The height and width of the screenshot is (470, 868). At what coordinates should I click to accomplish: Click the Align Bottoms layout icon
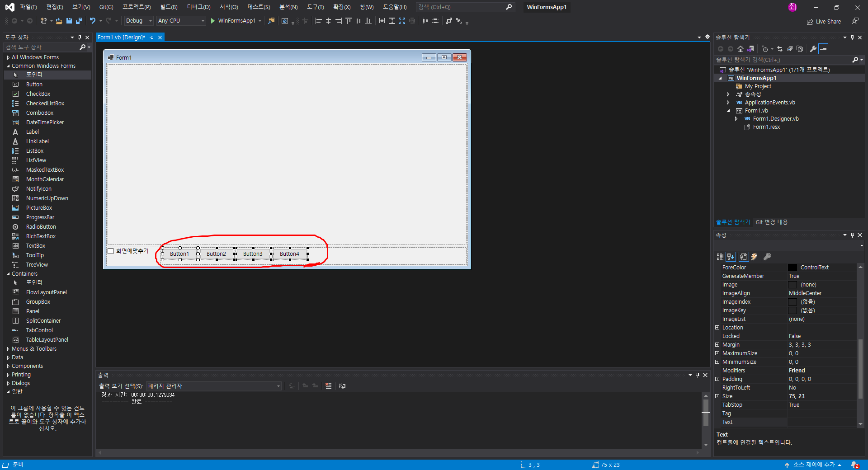tap(368, 21)
